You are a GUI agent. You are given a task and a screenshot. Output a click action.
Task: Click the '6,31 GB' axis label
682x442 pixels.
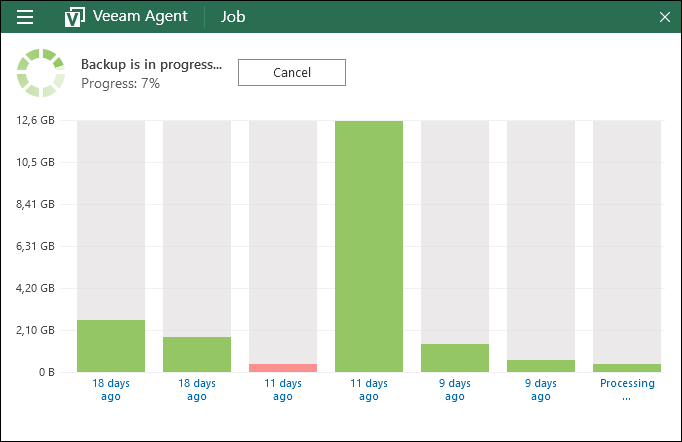[x=35, y=246]
